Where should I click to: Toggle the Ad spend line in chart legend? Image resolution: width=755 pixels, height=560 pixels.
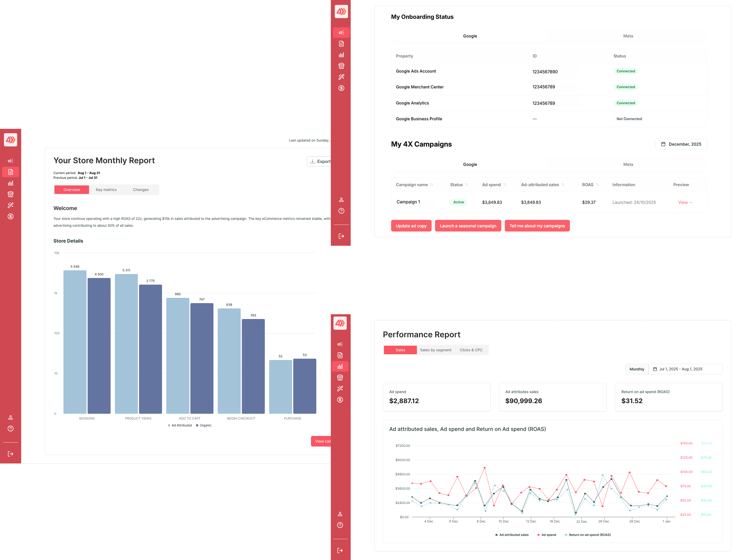pos(546,535)
